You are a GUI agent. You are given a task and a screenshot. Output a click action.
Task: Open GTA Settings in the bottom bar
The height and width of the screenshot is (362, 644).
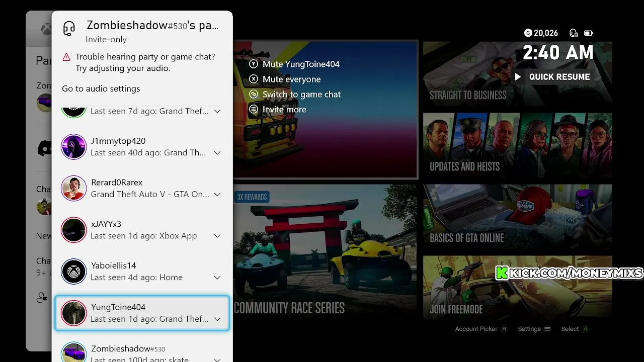529,329
